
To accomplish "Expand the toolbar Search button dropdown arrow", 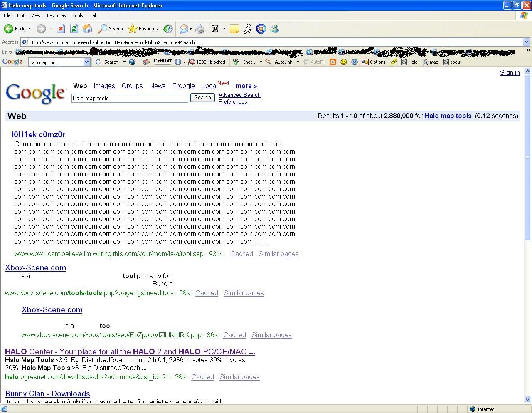I will coord(124,62).
